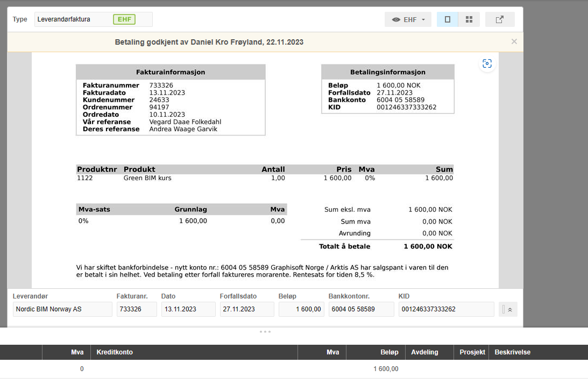Click the Dato field showing 13.11.2023
Viewport: 588px width, 384px height.
click(188, 309)
